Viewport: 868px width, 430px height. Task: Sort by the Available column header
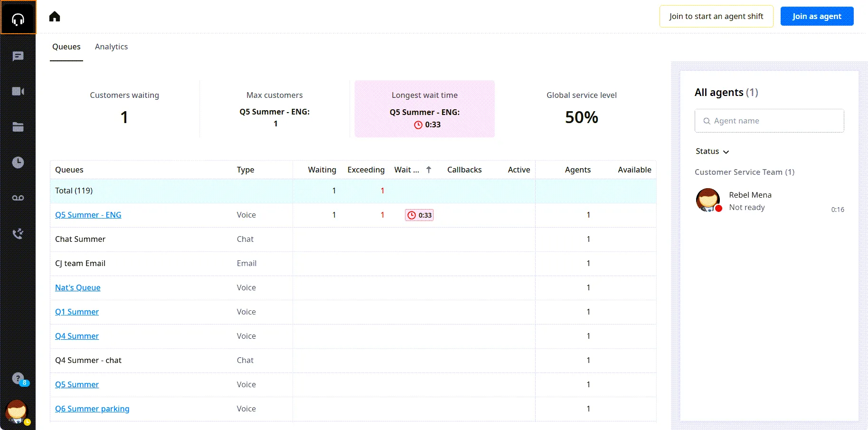(634, 170)
